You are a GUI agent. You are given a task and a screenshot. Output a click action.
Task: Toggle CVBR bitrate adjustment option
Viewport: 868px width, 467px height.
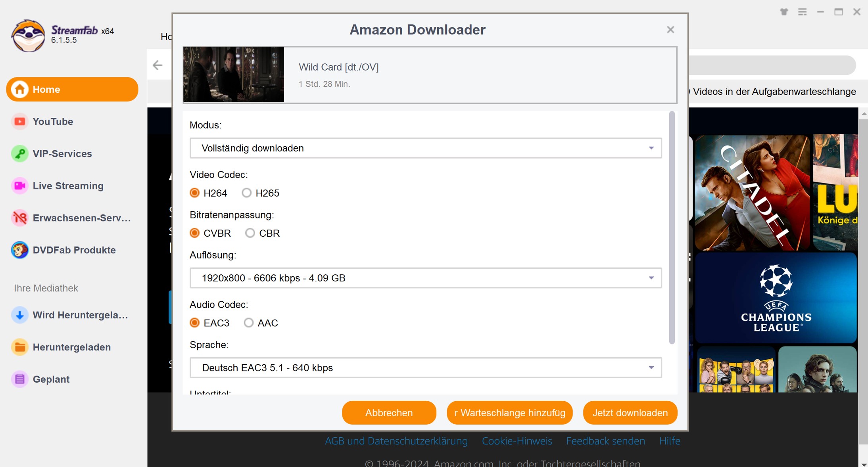(x=195, y=233)
